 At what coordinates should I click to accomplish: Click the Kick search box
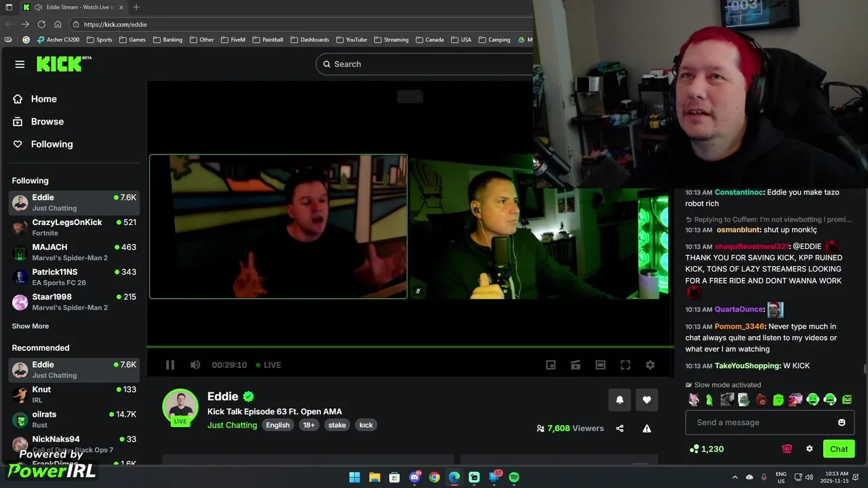click(425, 64)
